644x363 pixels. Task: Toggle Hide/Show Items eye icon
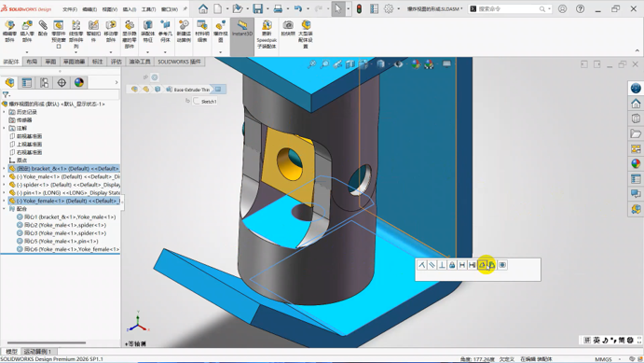398,64
